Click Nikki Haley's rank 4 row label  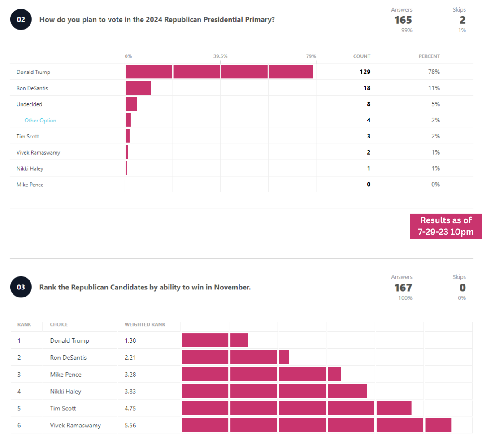(65, 392)
